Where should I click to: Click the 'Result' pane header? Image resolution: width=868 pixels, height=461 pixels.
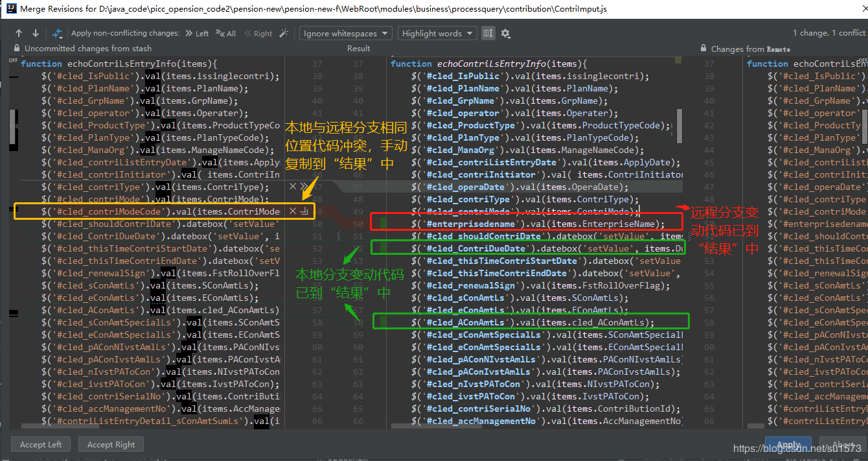point(358,49)
